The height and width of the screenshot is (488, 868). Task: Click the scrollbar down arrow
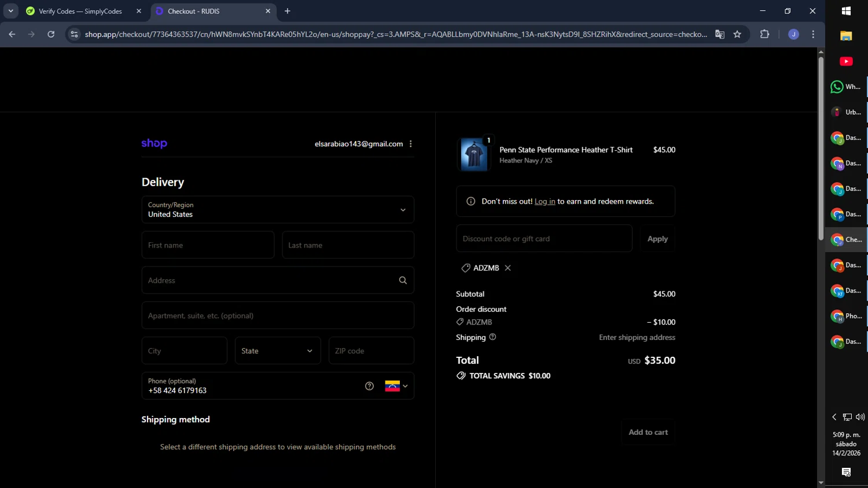tap(821, 483)
